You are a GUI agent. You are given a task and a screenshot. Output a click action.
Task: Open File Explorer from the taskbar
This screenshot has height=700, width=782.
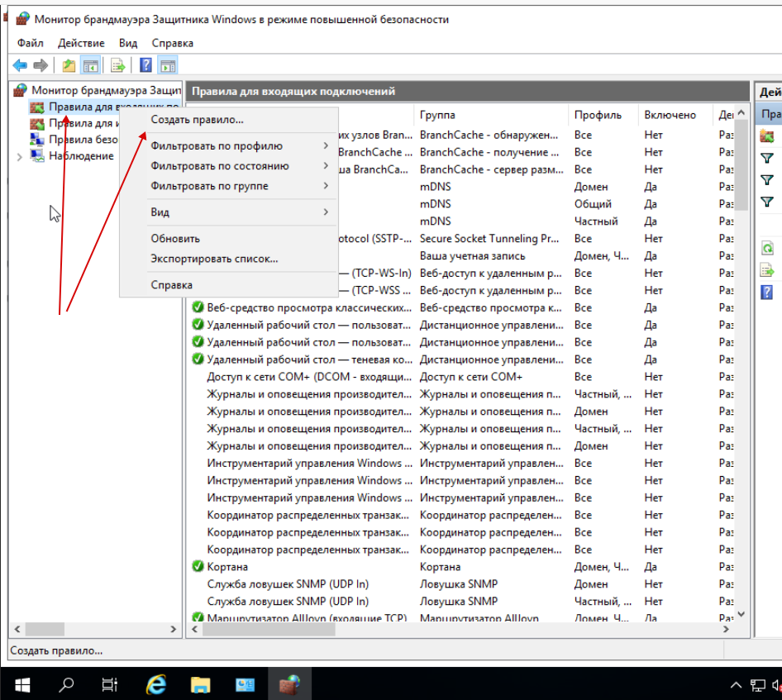[201, 685]
